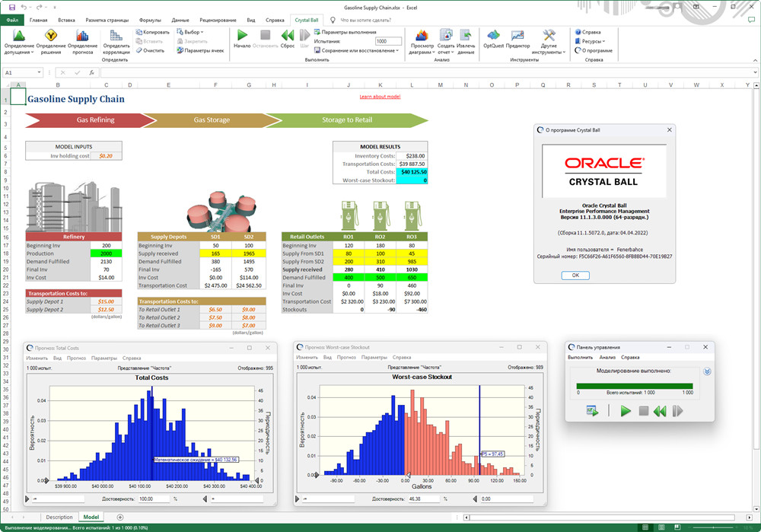Screen dimensions: 761x532
Task: Open Параметры выполнения run preferences
Action: click(345, 32)
